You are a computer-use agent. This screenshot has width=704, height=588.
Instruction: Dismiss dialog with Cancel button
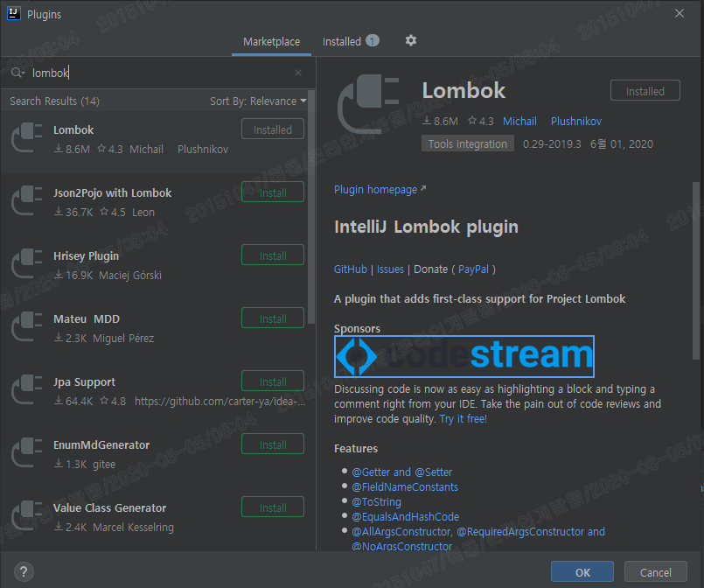[656, 572]
